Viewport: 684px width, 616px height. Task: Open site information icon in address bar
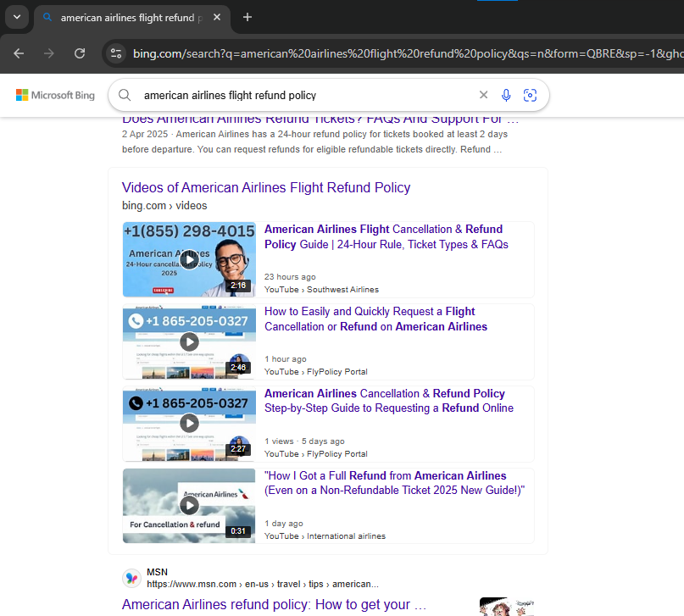coord(116,53)
